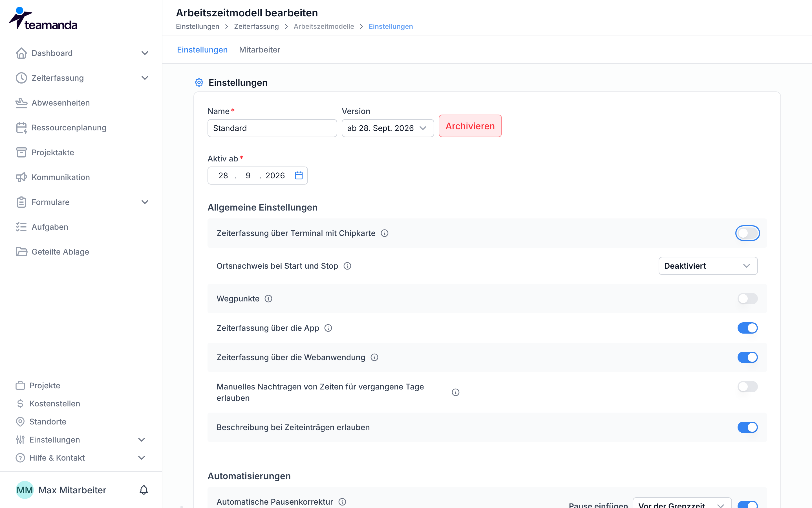Viewport: 812px width, 508px height.
Task: Open Ressourcenplanung calendar icon
Action: (21, 128)
